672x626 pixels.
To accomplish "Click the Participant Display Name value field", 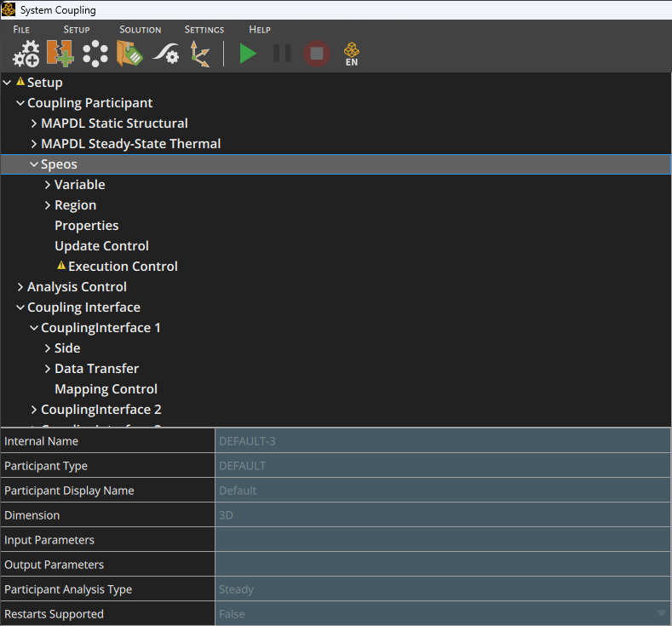I will click(x=443, y=491).
